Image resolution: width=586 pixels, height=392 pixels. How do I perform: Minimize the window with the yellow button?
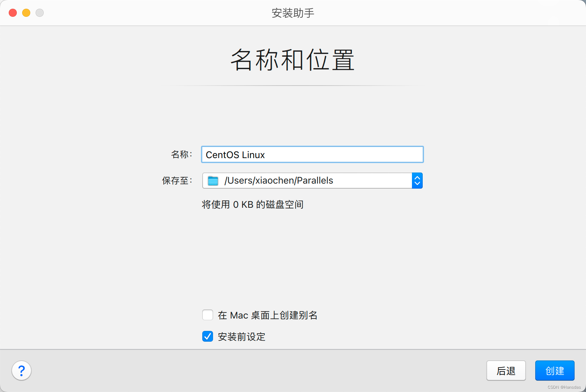click(x=26, y=13)
